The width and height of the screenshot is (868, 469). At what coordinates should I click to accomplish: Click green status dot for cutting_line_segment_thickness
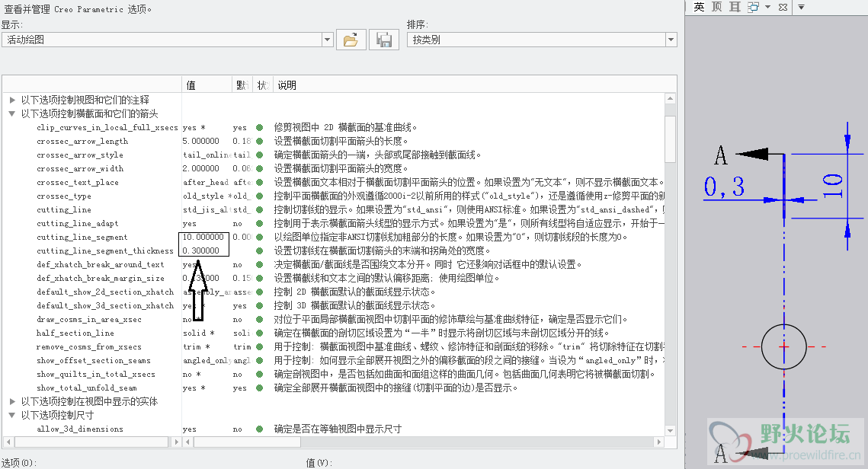[259, 250]
